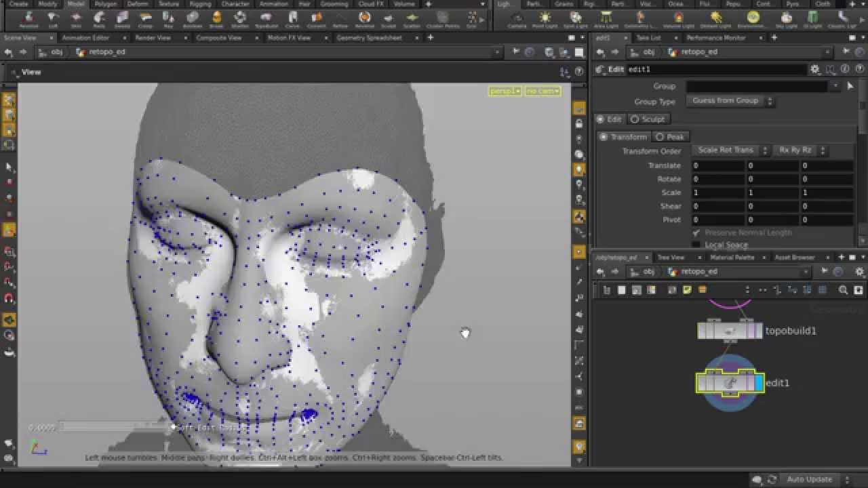Screen dimensions: 868x488
Task: Choose the Peak radio option
Action: click(670, 137)
